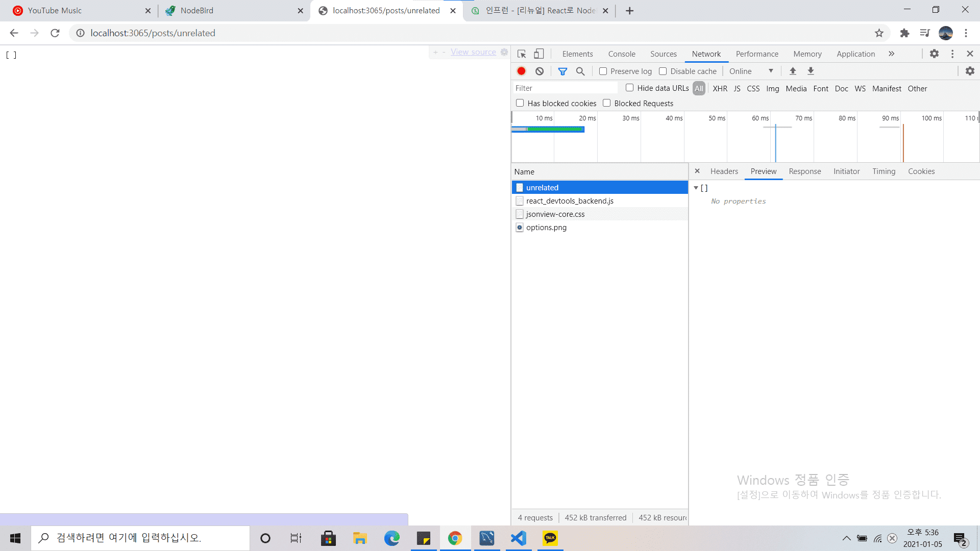The height and width of the screenshot is (551, 980).
Task: Filter requests by XHR type
Action: tap(720, 89)
